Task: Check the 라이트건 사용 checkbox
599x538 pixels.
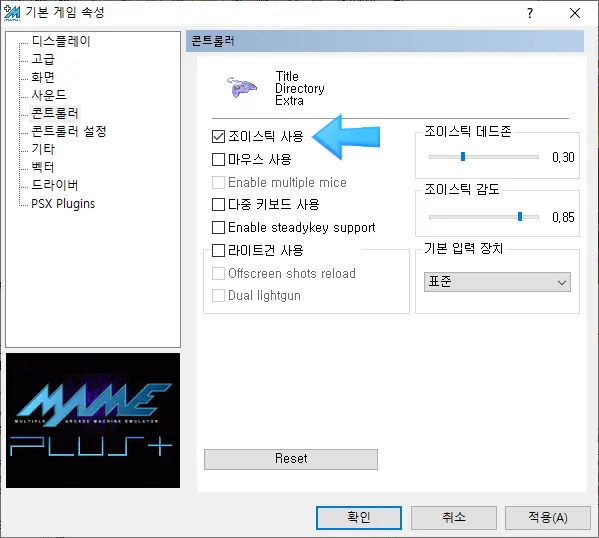Action: click(x=218, y=250)
